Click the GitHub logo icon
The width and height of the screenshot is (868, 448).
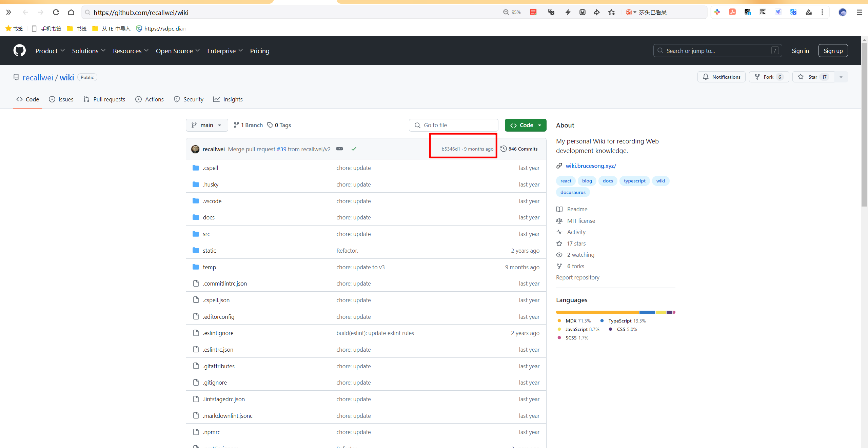pos(19,51)
